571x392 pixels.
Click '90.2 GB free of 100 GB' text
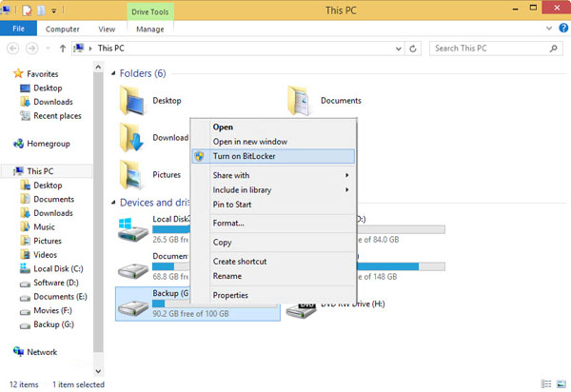click(x=191, y=314)
